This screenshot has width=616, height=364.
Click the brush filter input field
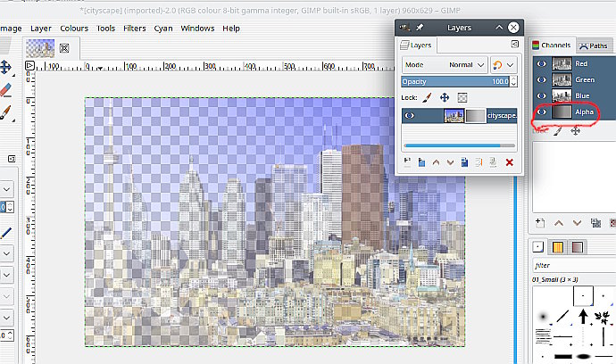574,266
